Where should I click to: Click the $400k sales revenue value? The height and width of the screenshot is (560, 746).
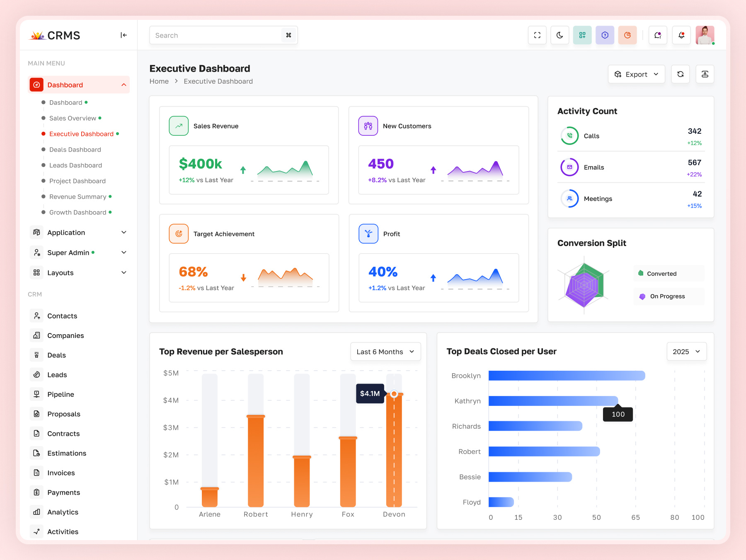pos(200,164)
